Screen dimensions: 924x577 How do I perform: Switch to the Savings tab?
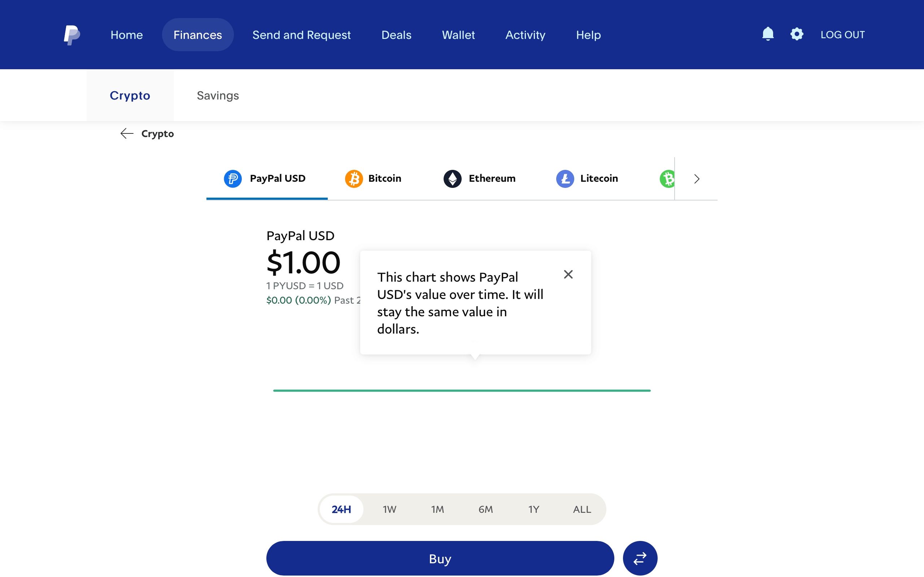pyautogui.click(x=218, y=96)
